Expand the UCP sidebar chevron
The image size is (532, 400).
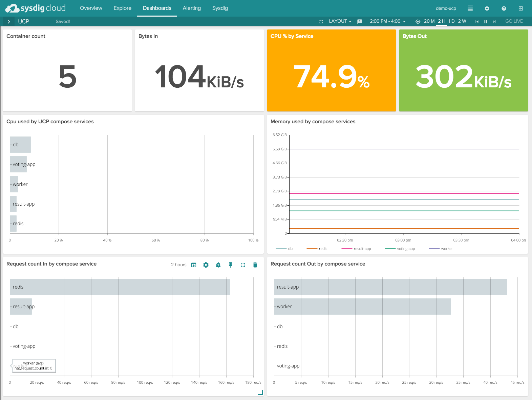pos(9,21)
